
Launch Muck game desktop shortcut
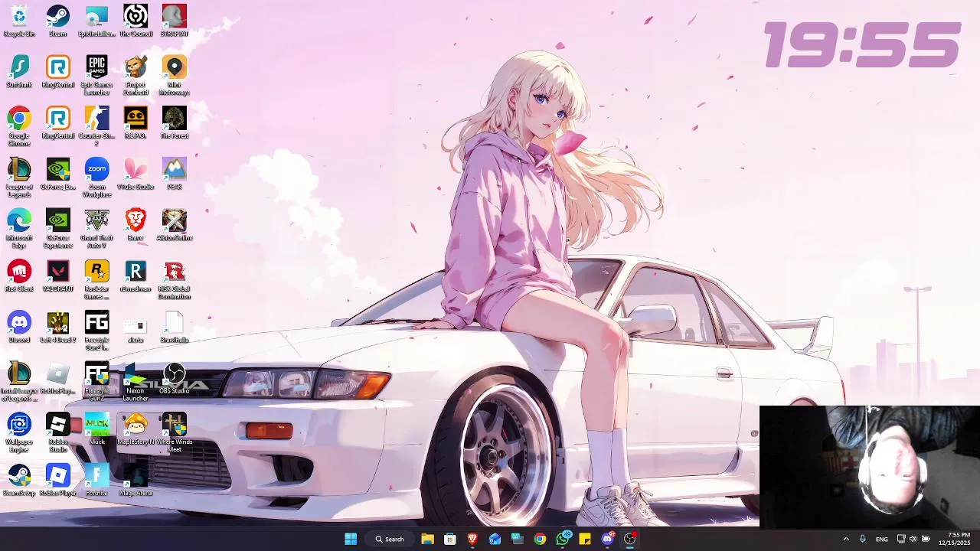[x=97, y=429]
